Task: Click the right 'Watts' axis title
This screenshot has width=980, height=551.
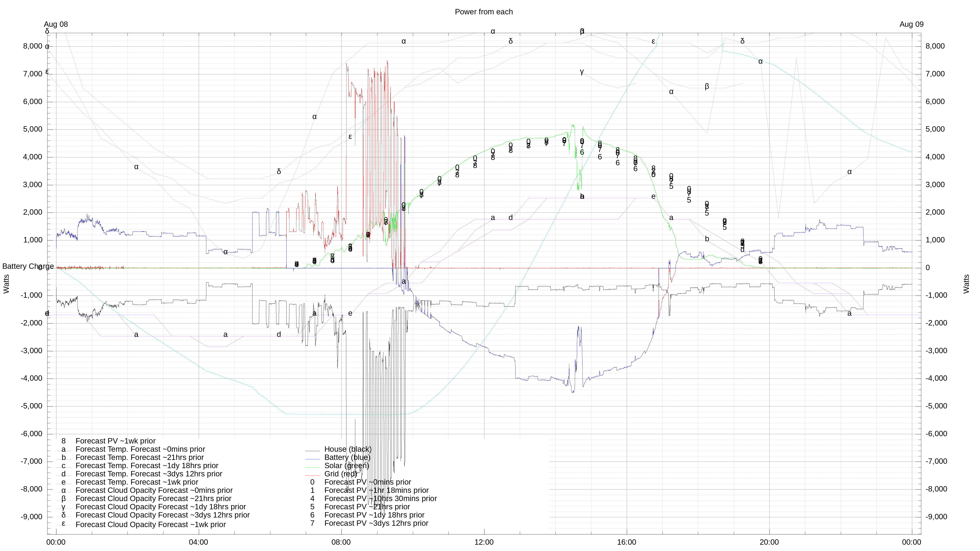Action: tap(966, 284)
